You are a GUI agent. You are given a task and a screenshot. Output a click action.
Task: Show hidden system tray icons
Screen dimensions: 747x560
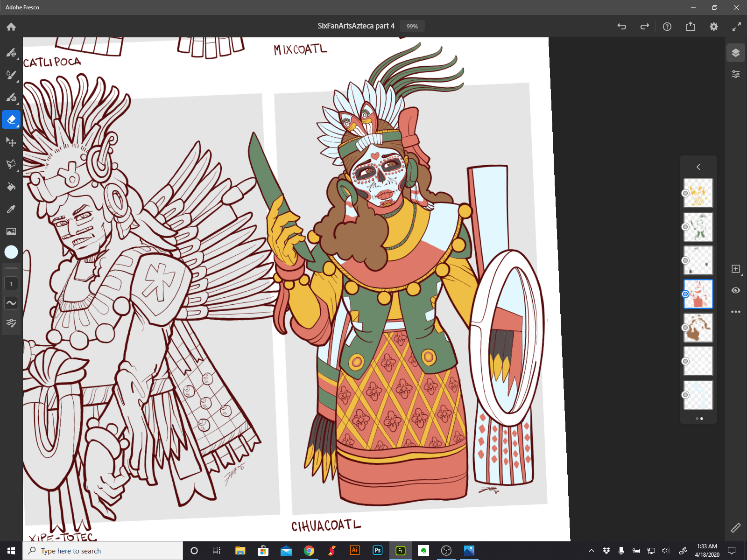tap(592, 551)
